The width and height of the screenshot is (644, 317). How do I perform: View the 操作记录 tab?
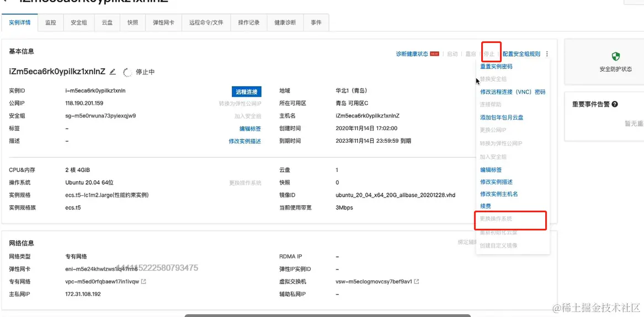pos(249,23)
